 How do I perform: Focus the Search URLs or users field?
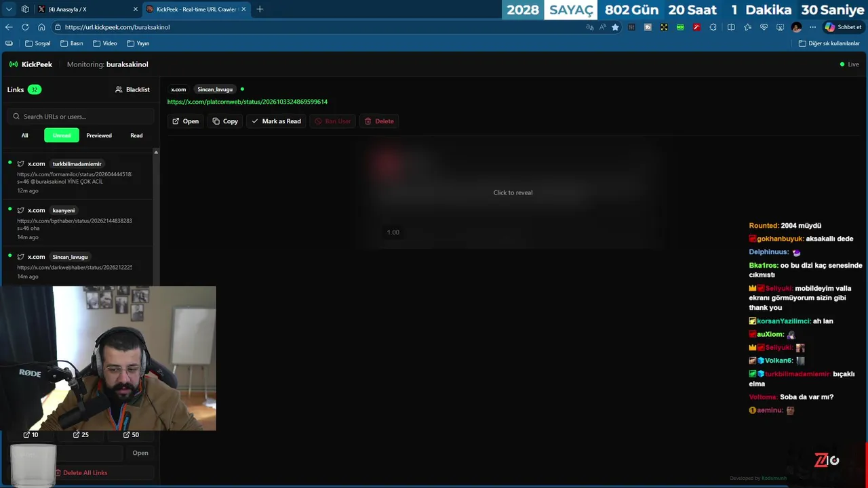(79, 117)
